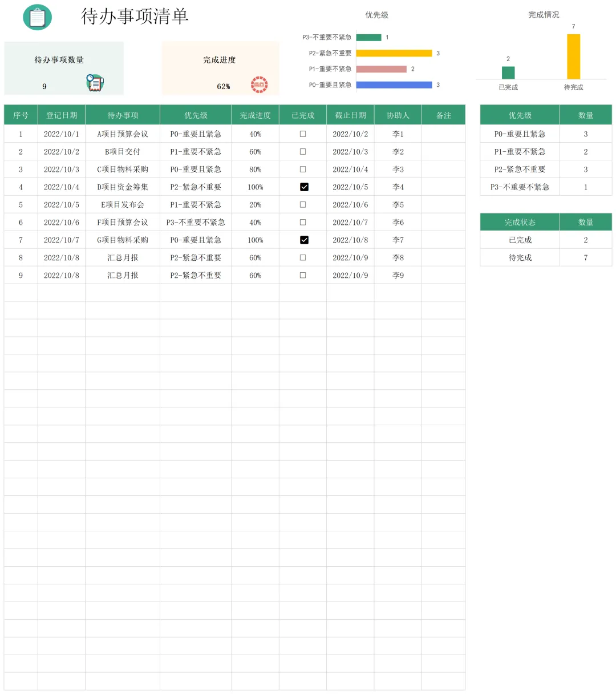616x694 pixels.
Task: Click the 协助人 column header
Action: tap(398, 115)
